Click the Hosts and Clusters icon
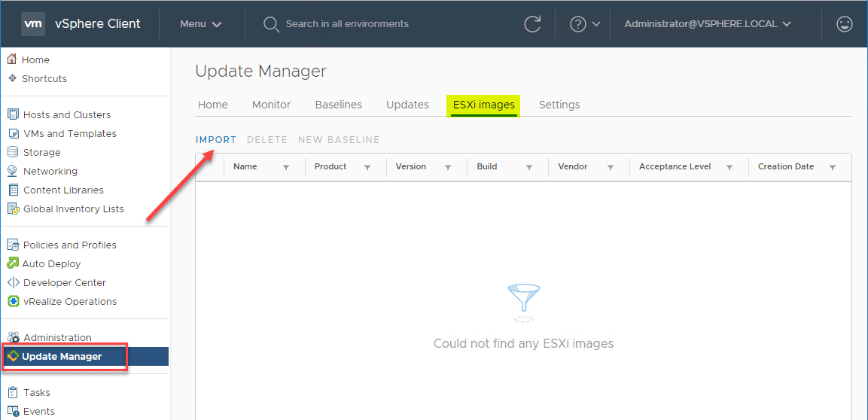This screenshot has height=420, width=868. (12, 114)
